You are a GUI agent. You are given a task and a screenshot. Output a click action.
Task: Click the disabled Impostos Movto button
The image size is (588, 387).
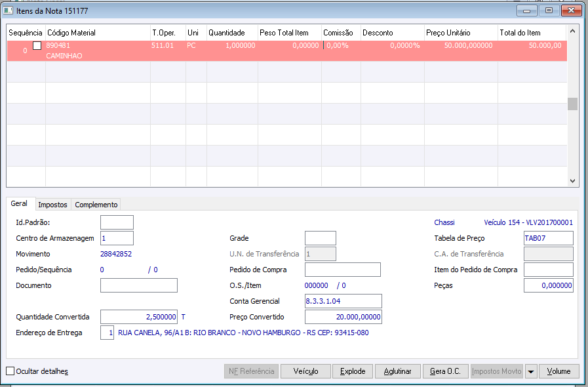pos(496,371)
